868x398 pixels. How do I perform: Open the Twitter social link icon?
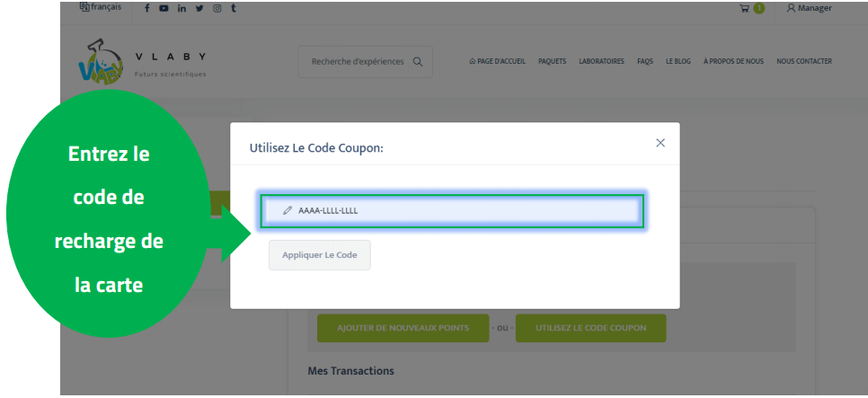point(199,8)
